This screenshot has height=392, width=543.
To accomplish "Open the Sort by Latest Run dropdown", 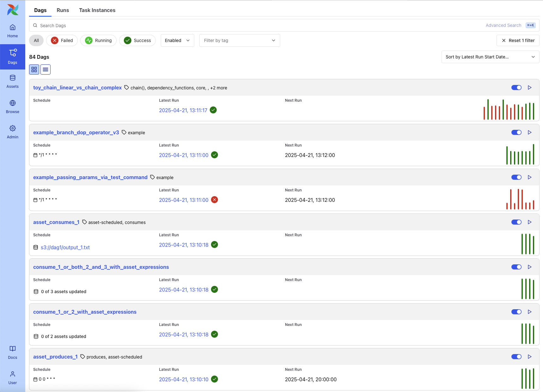I will [x=490, y=57].
